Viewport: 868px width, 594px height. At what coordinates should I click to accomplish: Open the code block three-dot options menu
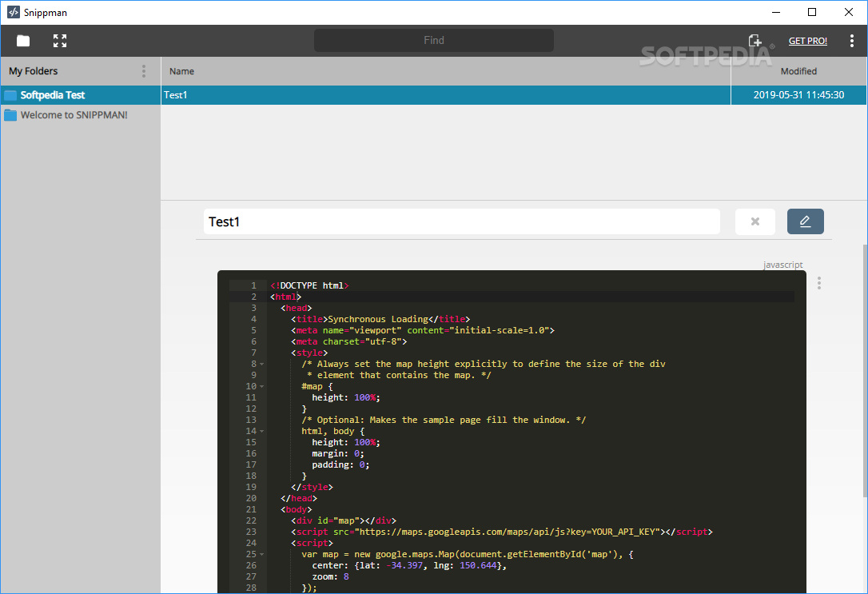(x=819, y=283)
